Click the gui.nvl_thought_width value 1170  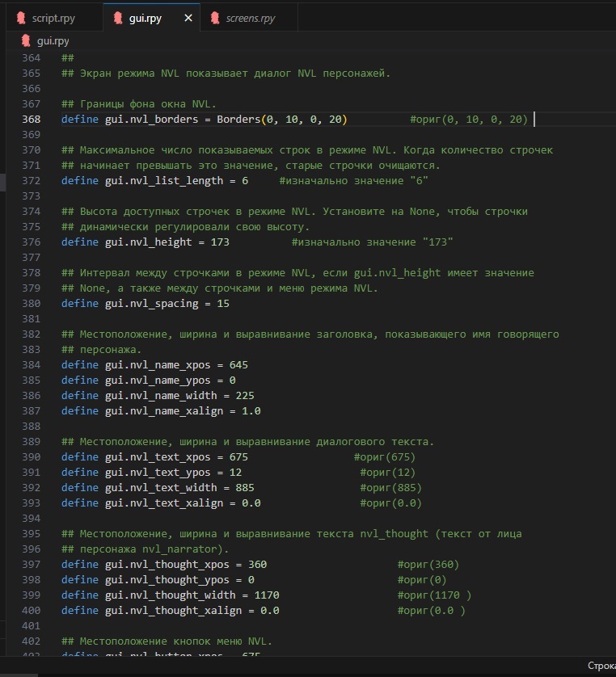click(266, 595)
